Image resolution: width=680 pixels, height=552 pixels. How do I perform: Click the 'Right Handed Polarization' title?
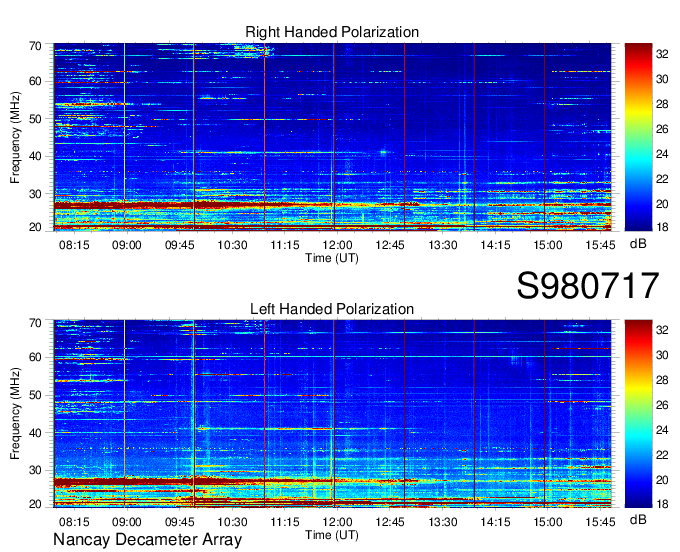(332, 32)
